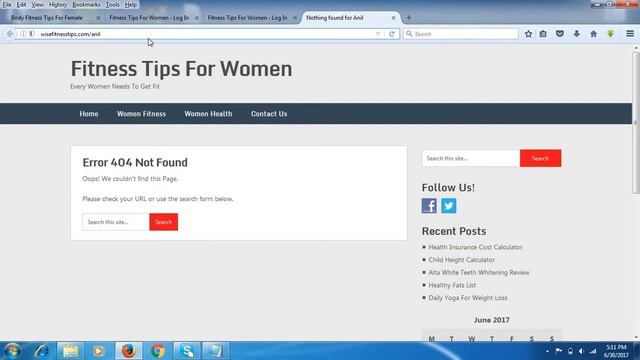Open the Firefox hamburger menu
The image size is (640, 360).
[630, 34]
